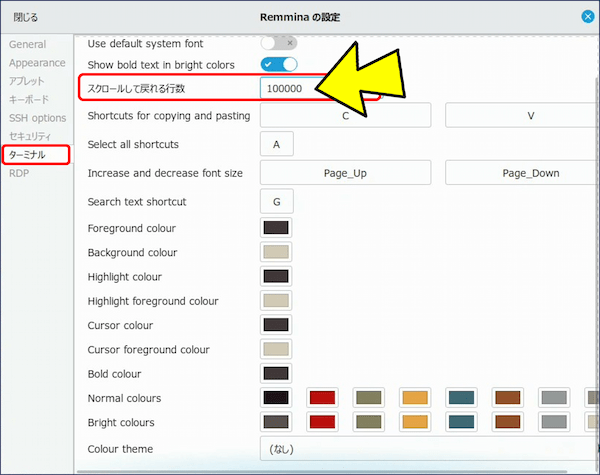Disable Show bold text in bright colors
The height and width of the screenshot is (475, 600).
278,65
